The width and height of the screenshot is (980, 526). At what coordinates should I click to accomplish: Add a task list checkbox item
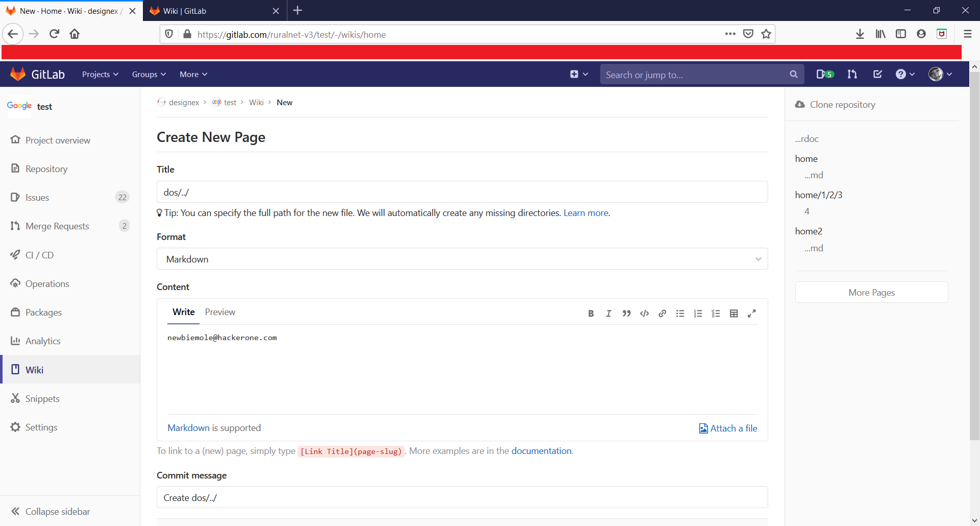(716, 314)
